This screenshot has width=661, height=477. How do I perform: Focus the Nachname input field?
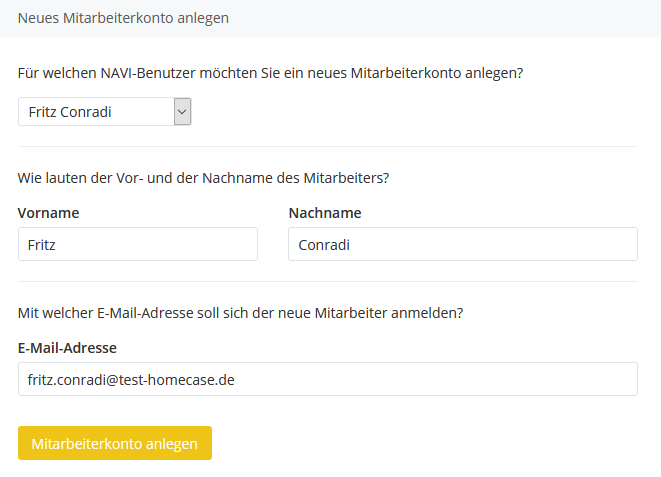463,244
